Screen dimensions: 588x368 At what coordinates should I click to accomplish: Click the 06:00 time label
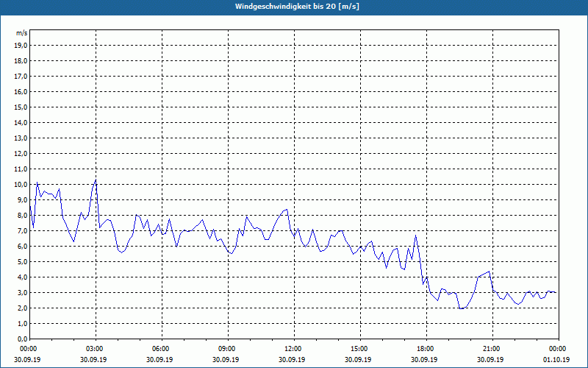click(x=162, y=349)
